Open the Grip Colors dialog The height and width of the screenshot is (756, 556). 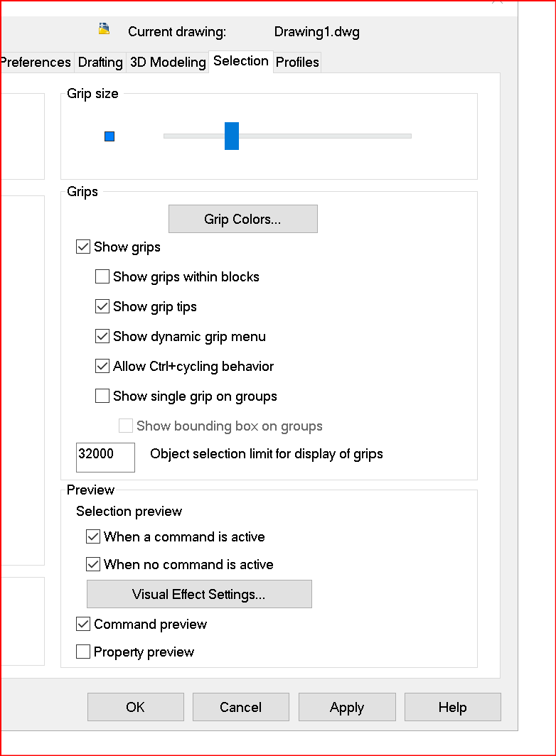click(x=242, y=218)
